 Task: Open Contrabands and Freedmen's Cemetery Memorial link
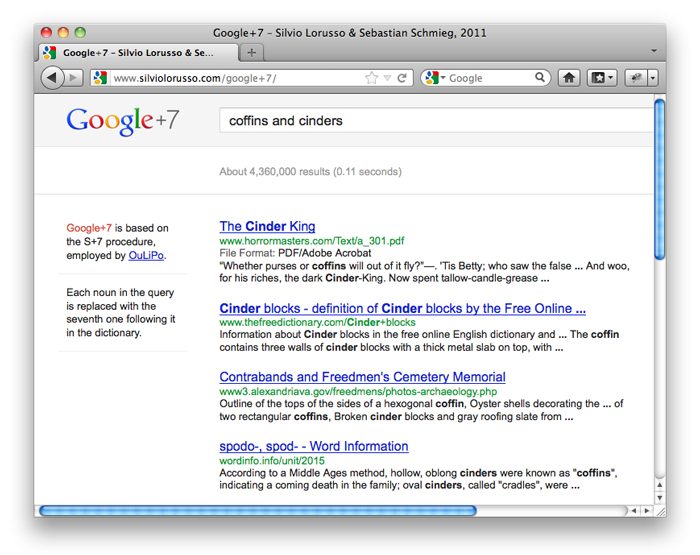362,377
